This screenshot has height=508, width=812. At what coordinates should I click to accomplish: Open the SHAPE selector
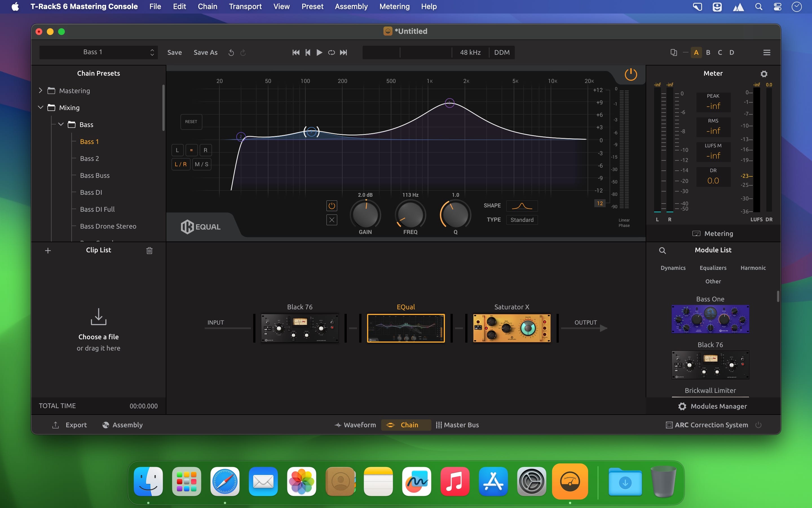[x=522, y=206]
